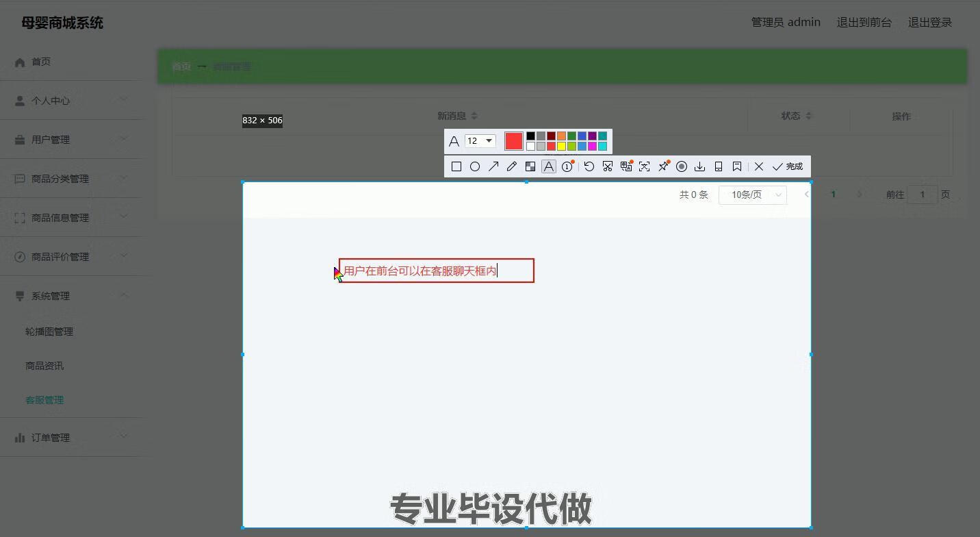Expand the 用户管理 menu chevron
The height and width of the screenshot is (537, 980).
click(x=124, y=139)
